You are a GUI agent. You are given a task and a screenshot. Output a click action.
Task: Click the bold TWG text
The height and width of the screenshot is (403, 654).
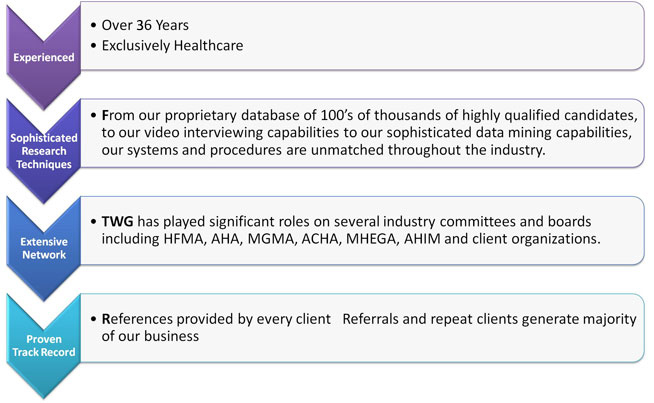[x=117, y=221]
